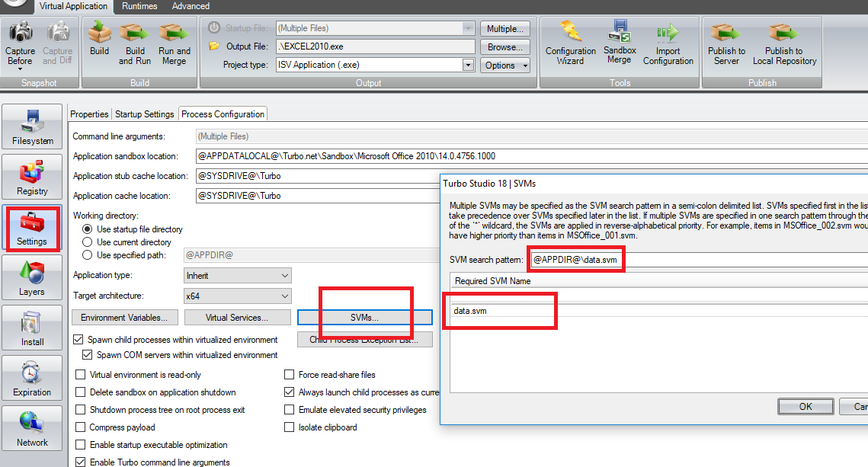
Task: Launch the Configuration Wizard
Action: coord(569,43)
